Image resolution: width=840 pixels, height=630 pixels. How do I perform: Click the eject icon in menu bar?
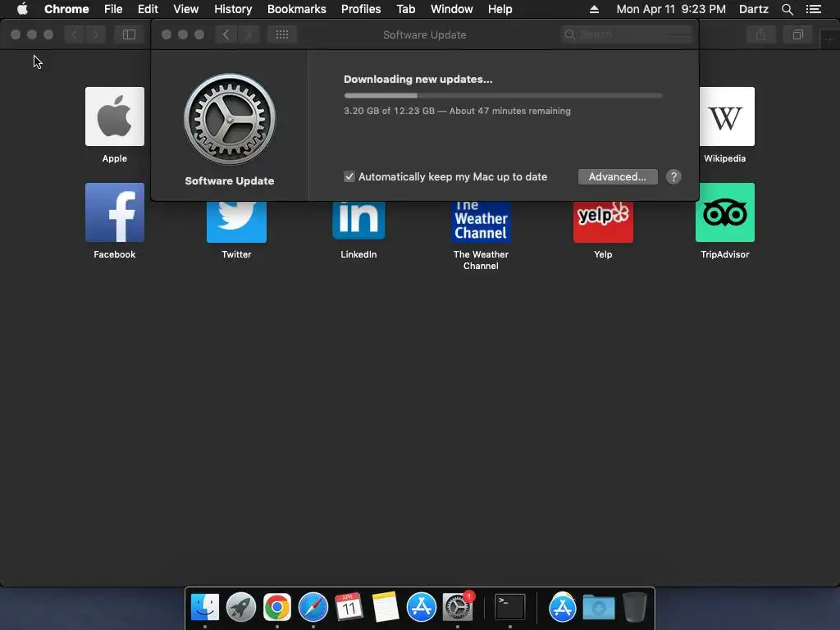click(594, 9)
